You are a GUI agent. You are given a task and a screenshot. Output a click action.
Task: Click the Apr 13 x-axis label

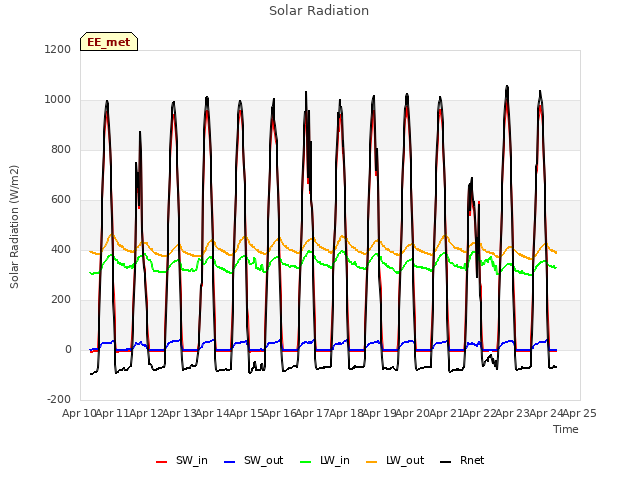coord(180,413)
